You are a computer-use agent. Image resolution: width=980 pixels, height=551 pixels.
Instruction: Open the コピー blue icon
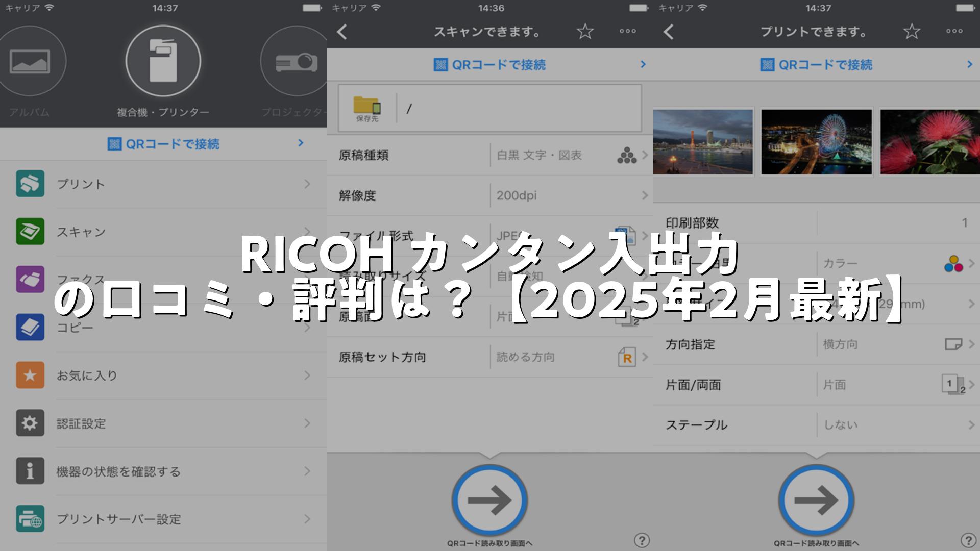pyautogui.click(x=30, y=327)
